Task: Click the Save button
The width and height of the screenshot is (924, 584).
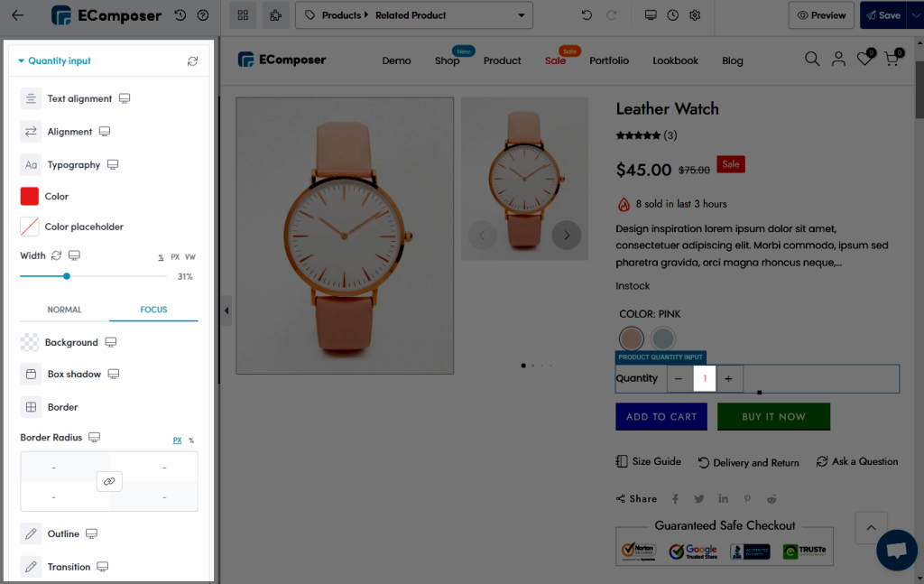Action: 883,15
